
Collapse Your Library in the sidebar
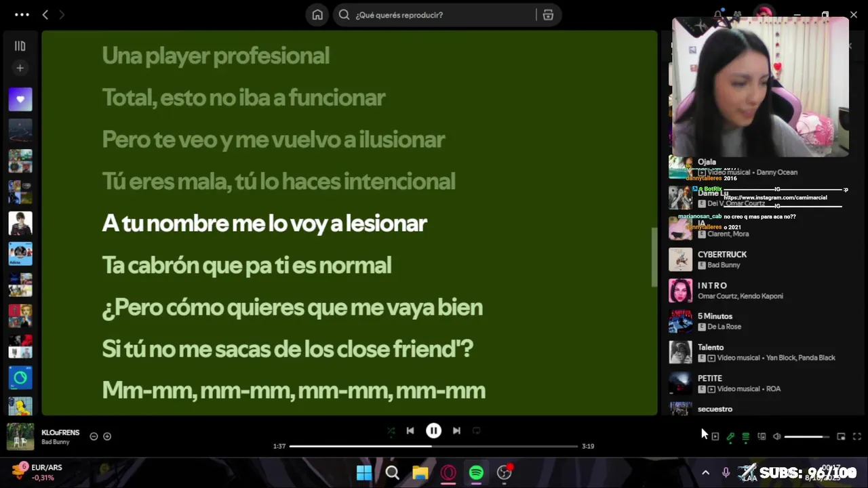20,46
